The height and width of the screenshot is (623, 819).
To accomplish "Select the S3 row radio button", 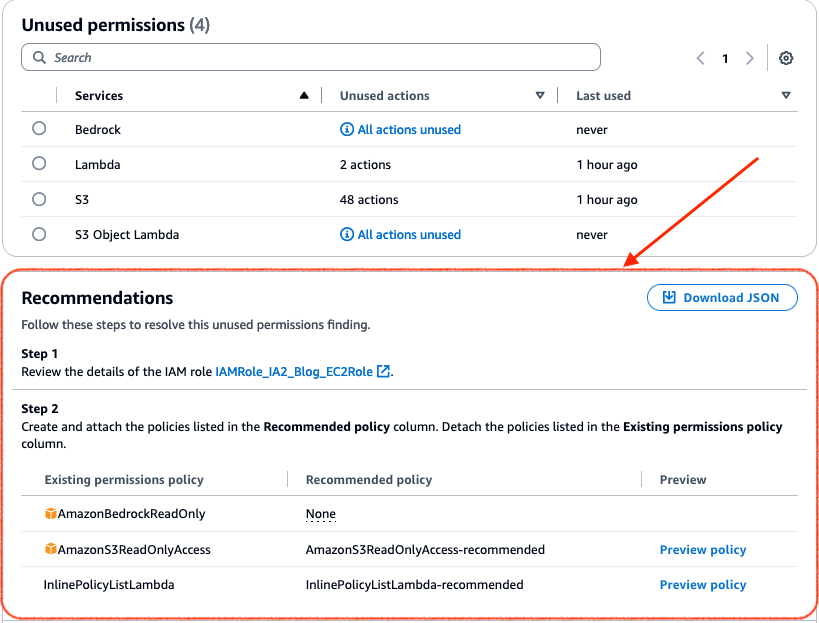I will 38,199.
